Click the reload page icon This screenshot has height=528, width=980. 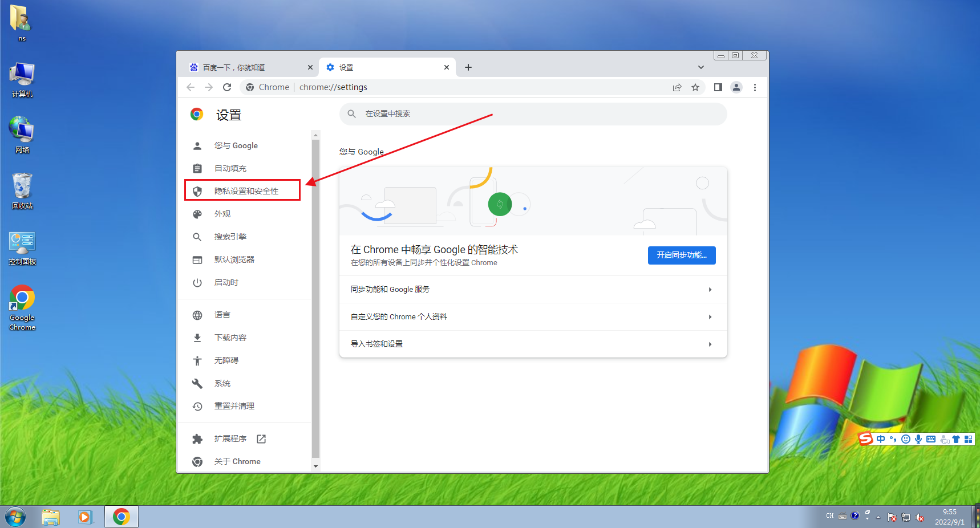227,87
